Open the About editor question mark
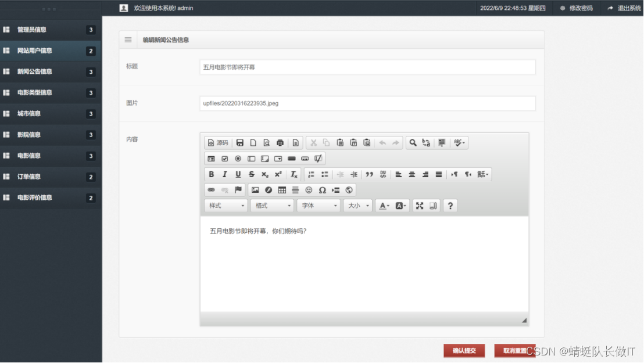 (450, 206)
